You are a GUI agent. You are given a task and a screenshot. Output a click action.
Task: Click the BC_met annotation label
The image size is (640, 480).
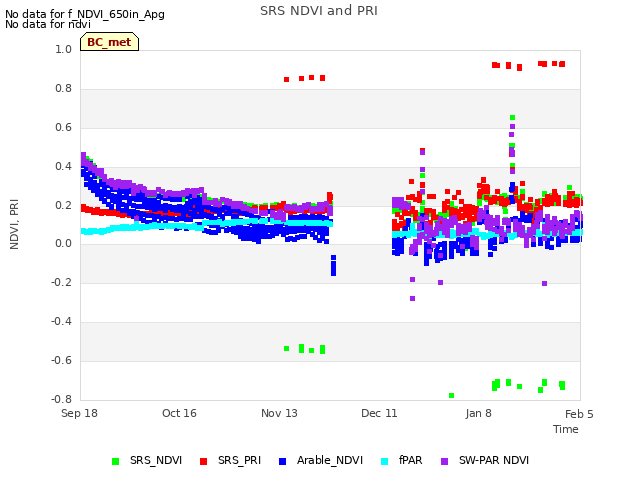pyautogui.click(x=109, y=42)
